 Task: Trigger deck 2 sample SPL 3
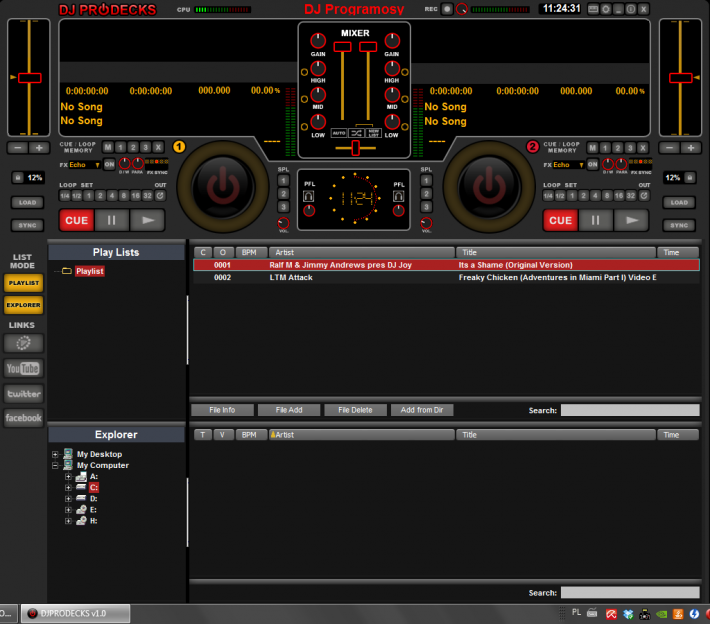(426, 207)
